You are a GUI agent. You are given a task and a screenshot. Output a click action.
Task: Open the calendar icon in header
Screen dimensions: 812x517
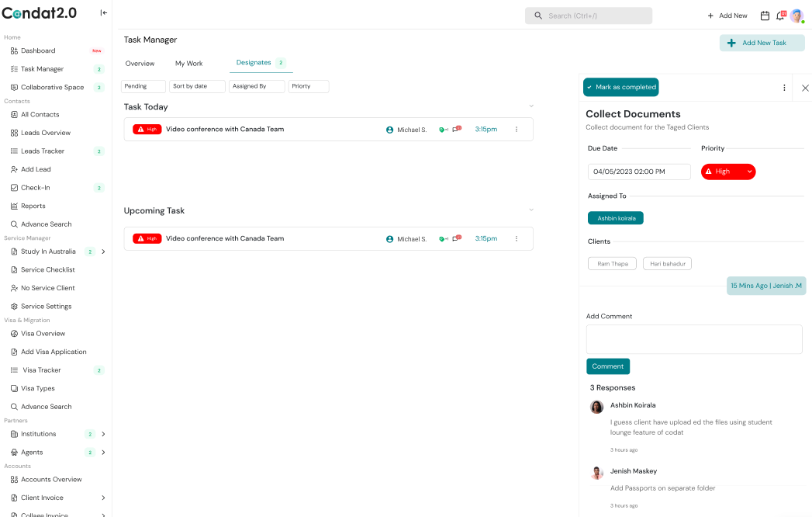click(x=765, y=16)
